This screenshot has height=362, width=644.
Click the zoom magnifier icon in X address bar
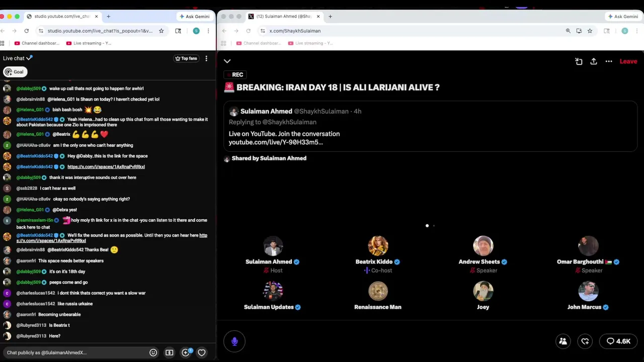click(x=568, y=31)
